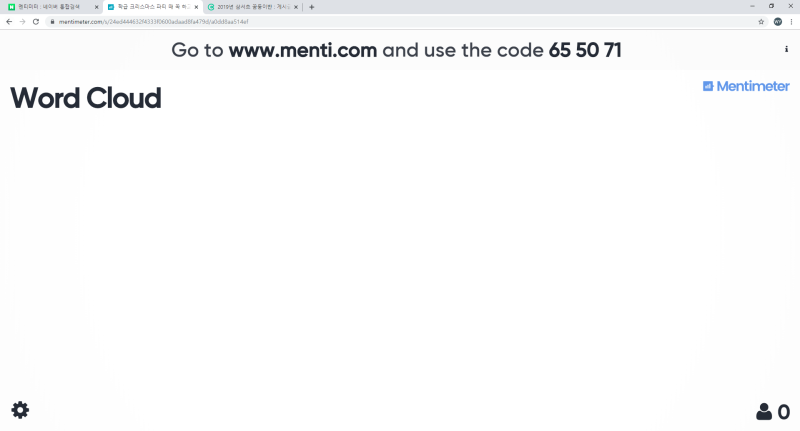
Task: Click the Mentimeter logo
Action: 746,86
